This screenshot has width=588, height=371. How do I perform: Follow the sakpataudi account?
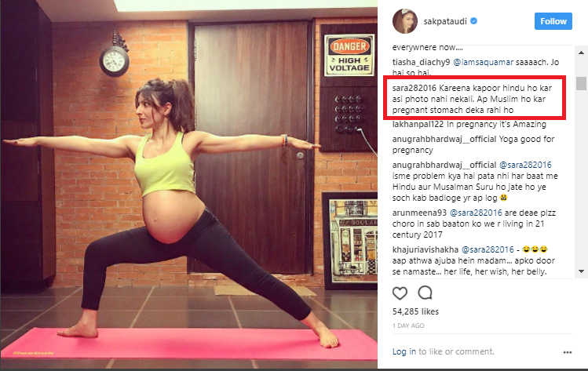pyautogui.click(x=553, y=21)
